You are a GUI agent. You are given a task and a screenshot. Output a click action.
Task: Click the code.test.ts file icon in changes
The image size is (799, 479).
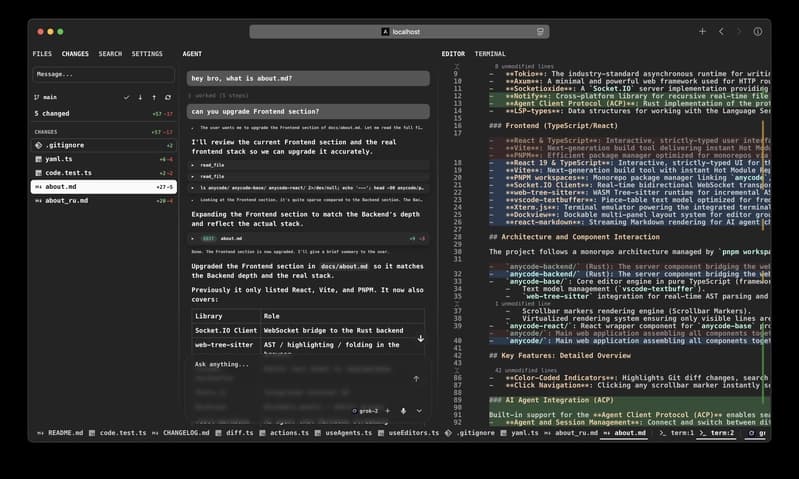click(38, 173)
